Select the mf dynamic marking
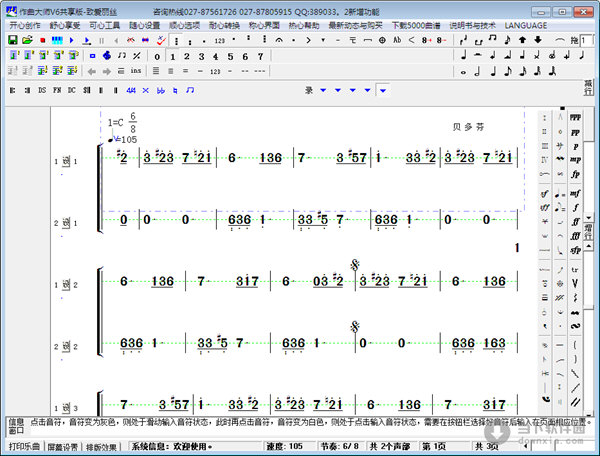The image size is (600, 456). [575, 193]
